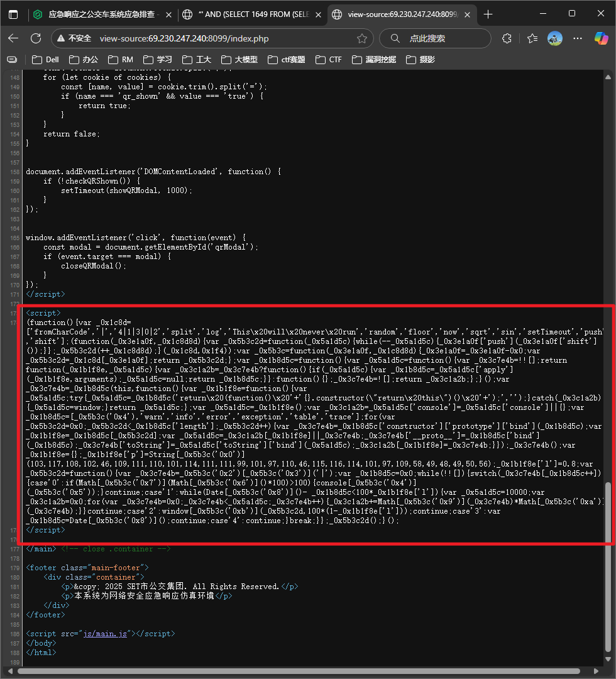Click the 'setTimeout(showQRModal, 1000);' line

pyautogui.click(x=126, y=190)
